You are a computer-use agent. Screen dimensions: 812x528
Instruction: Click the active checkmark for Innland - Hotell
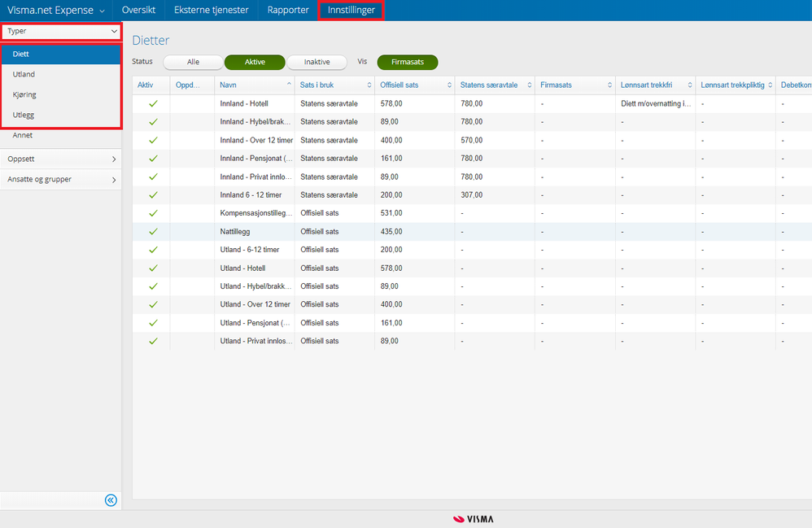coord(153,103)
